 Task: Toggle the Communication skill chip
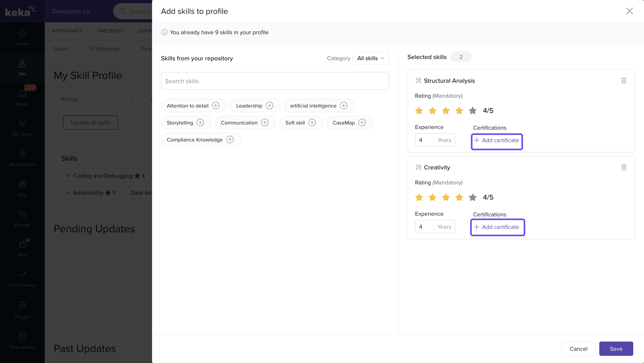239,123
